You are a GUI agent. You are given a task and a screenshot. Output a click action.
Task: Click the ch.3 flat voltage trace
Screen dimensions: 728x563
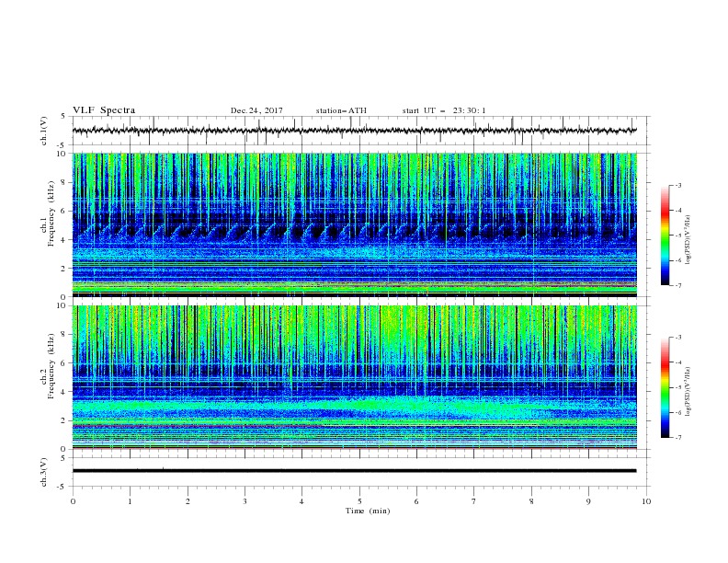point(354,471)
